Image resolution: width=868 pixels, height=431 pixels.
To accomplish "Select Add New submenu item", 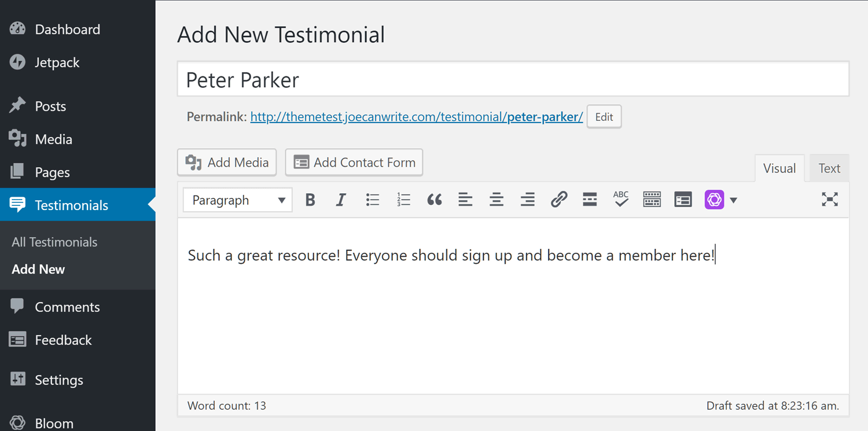I will click(x=38, y=270).
